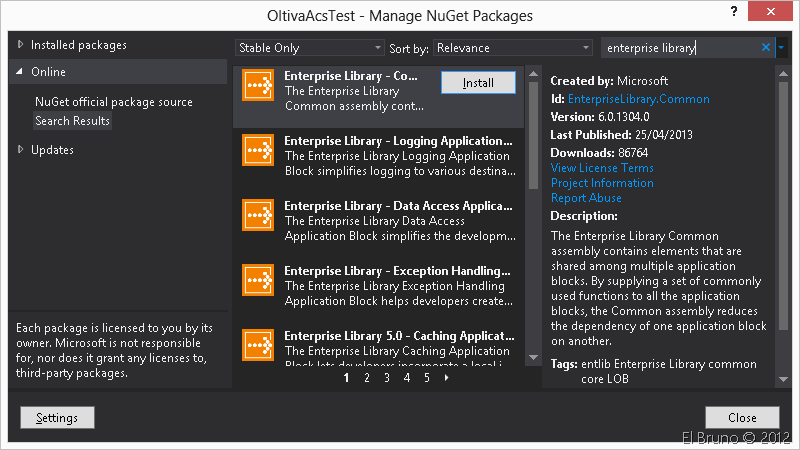The width and height of the screenshot is (800, 450).
Task: Click the Caching Application Block package icon
Action: (x=259, y=343)
